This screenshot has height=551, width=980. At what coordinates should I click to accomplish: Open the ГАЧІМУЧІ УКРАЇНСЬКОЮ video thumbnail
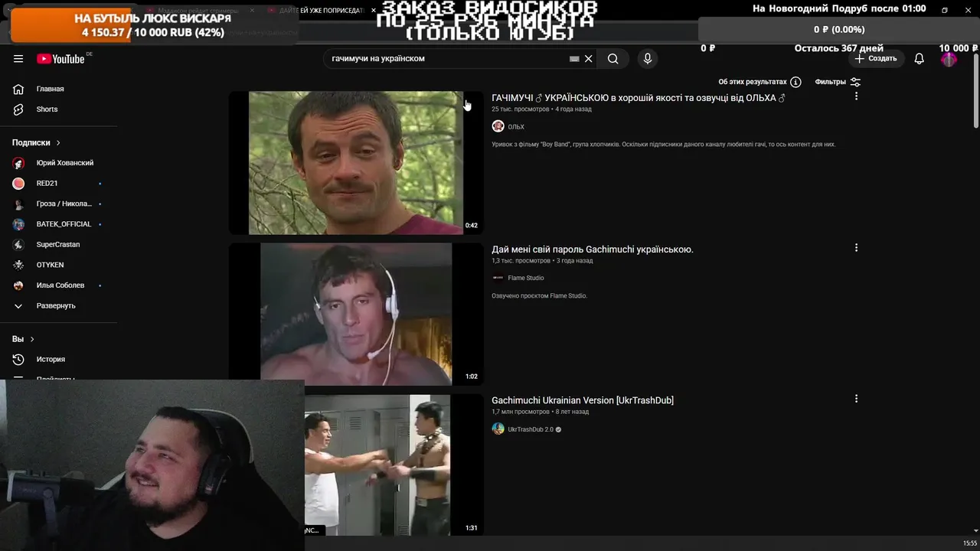pos(356,163)
